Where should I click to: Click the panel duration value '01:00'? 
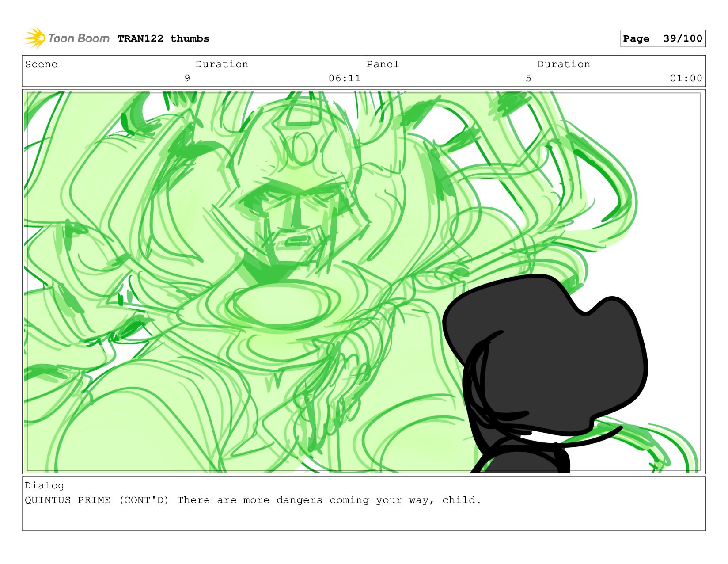coord(686,78)
